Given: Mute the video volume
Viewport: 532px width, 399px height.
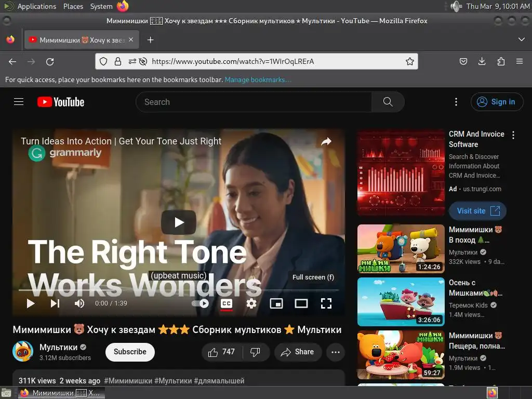Looking at the screenshot, I should [79, 303].
